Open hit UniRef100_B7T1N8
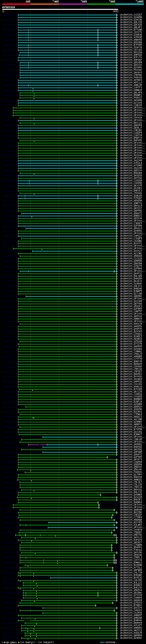The image size is (146, 644). (x=131, y=30)
